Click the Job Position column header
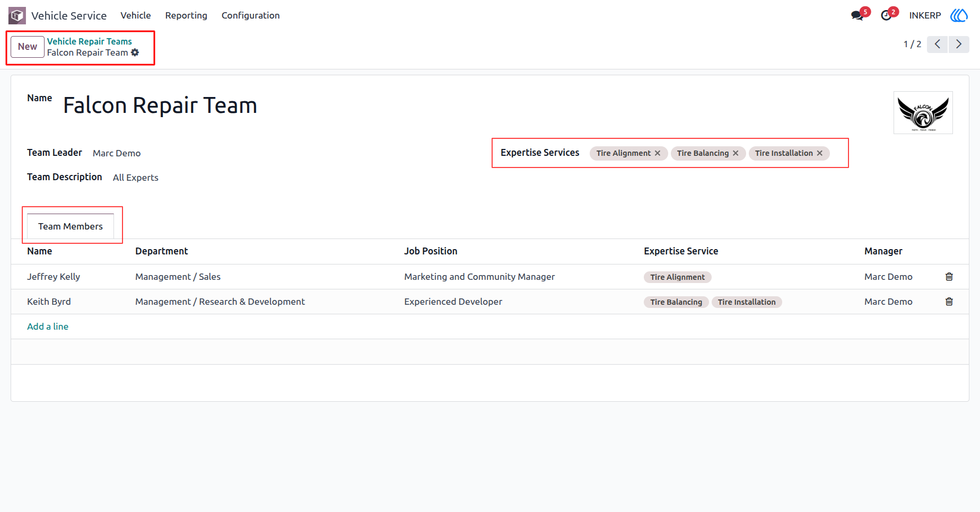The height and width of the screenshot is (512, 980). point(431,251)
